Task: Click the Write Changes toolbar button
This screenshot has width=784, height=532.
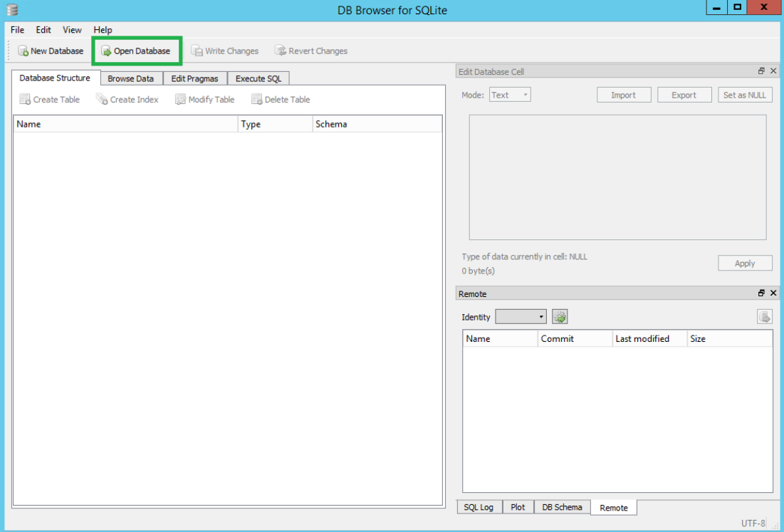Action: (224, 51)
